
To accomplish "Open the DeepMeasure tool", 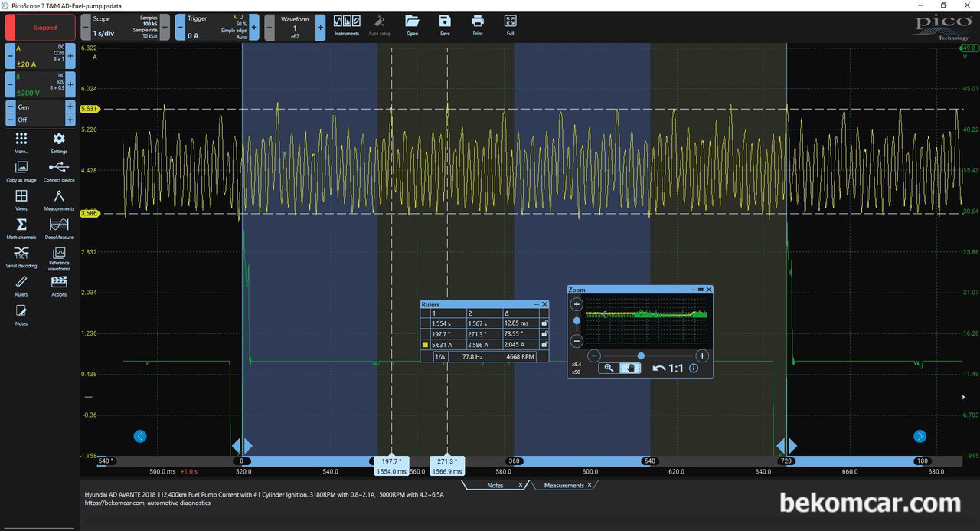I will 59,228.
